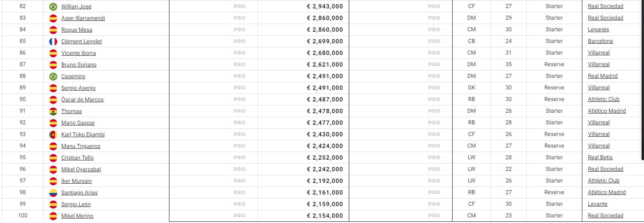Open Iker Muniain player link
The image size is (644, 223).
(x=76, y=181)
